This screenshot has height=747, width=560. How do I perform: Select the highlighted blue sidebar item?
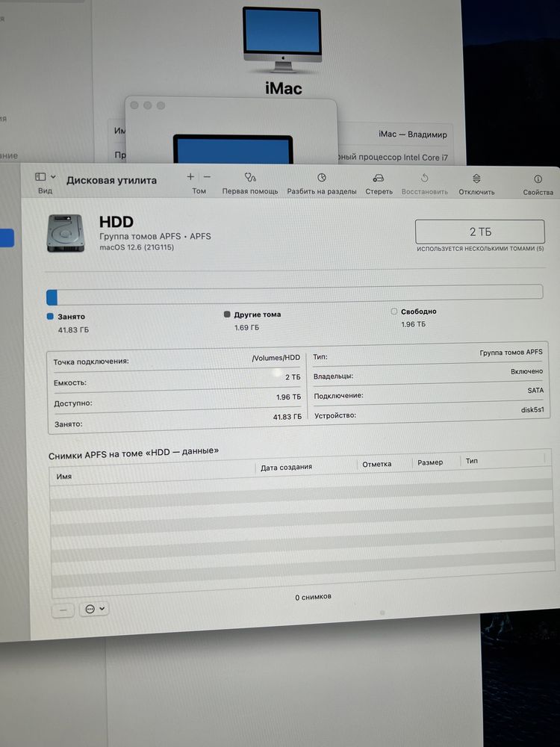pos(7,238)
